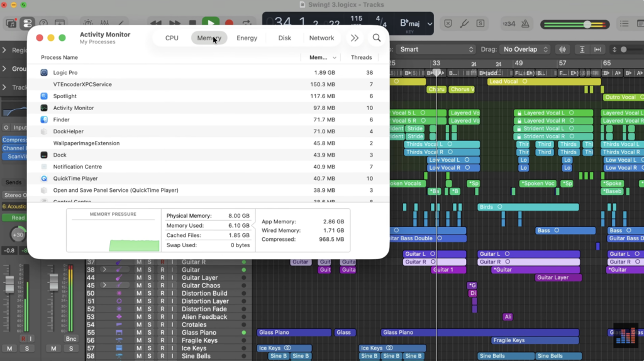This screenshot has width=644, height=361.
Task: Select the Birds region in arrangement
Action: (x=528, y=207)
